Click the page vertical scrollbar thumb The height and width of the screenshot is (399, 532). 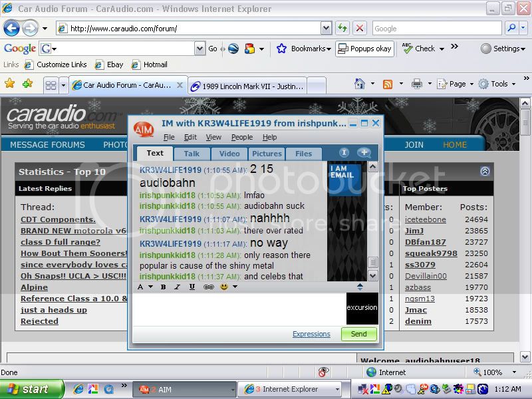525,122
